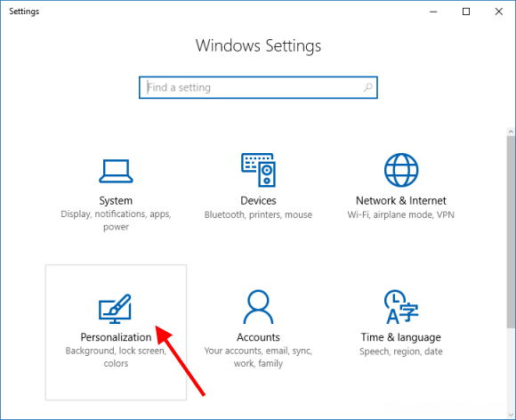Open the System laptop icon
The image size is (516, 420).
pyautogui.click(x=116, y=171)
